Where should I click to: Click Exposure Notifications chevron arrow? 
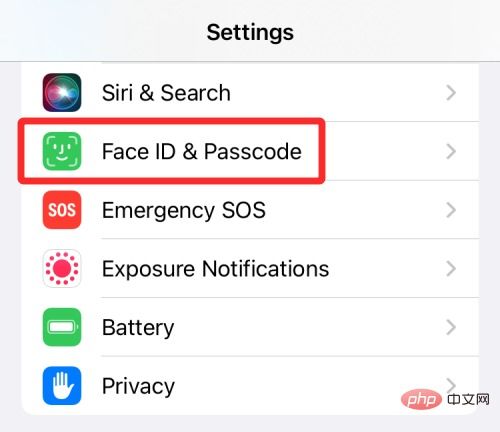click(x=451, y=269)
